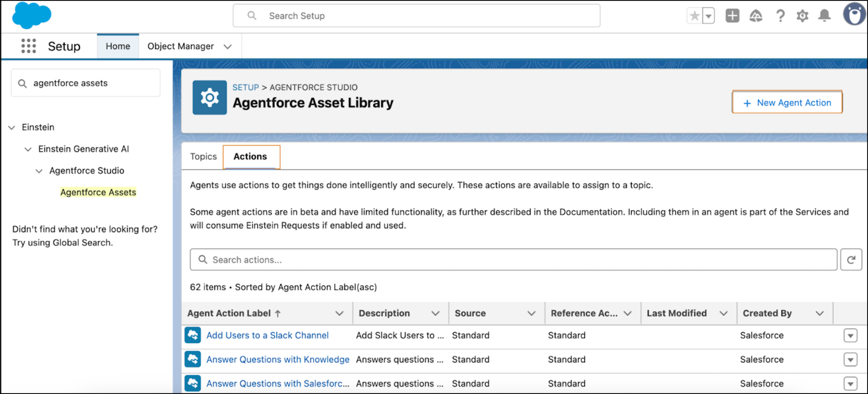
Task: Open Agent Action Label column menu
Action: [x=339, y=313]
